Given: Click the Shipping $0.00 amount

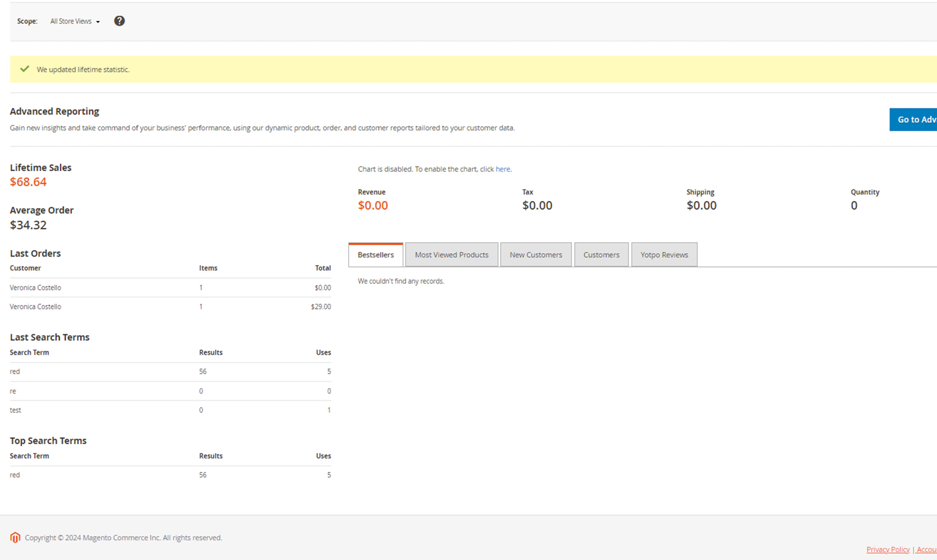Looking at the screenshot, I should (x=701, y=205).
